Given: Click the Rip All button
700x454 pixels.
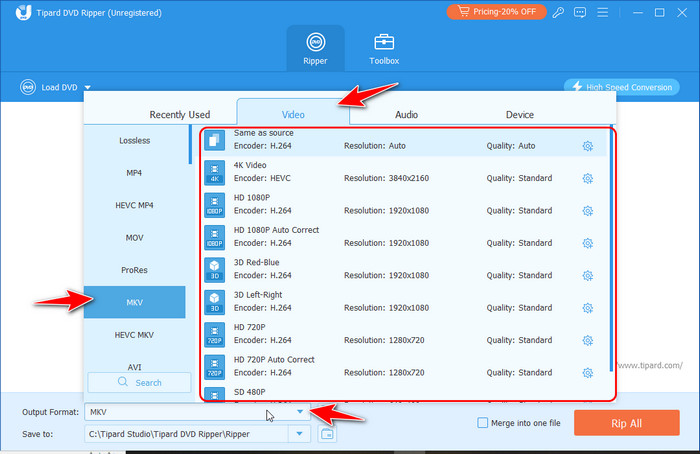Looking at the screenshot, I should [626, 423].
